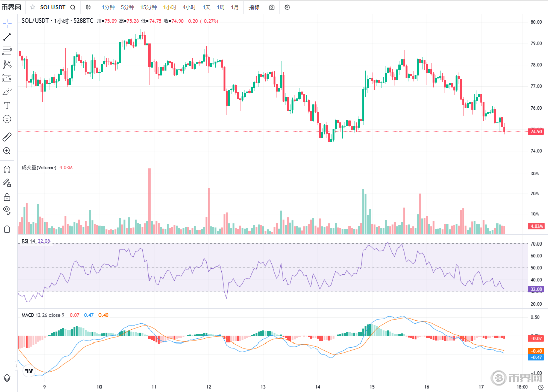Click the date label 12 on time axis
Image resolution: width=548 pixels, height=392 pixels.
click(x=208, y=387)
